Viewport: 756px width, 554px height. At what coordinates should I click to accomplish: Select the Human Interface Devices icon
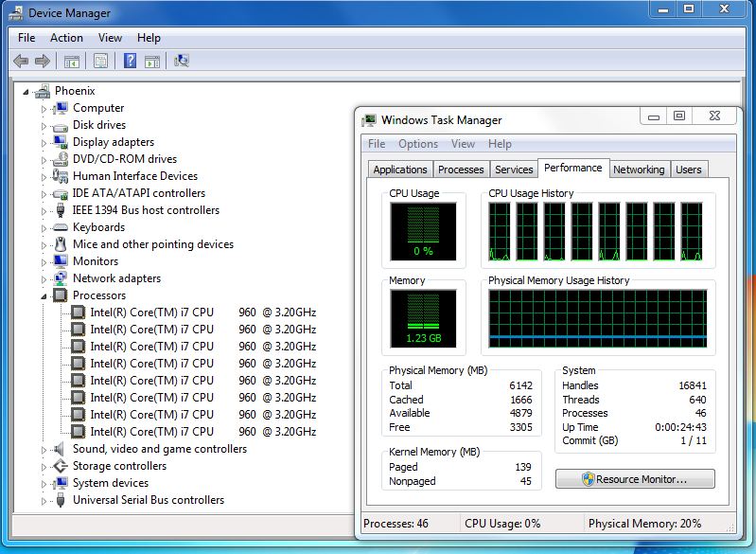(x=61, y=176)
